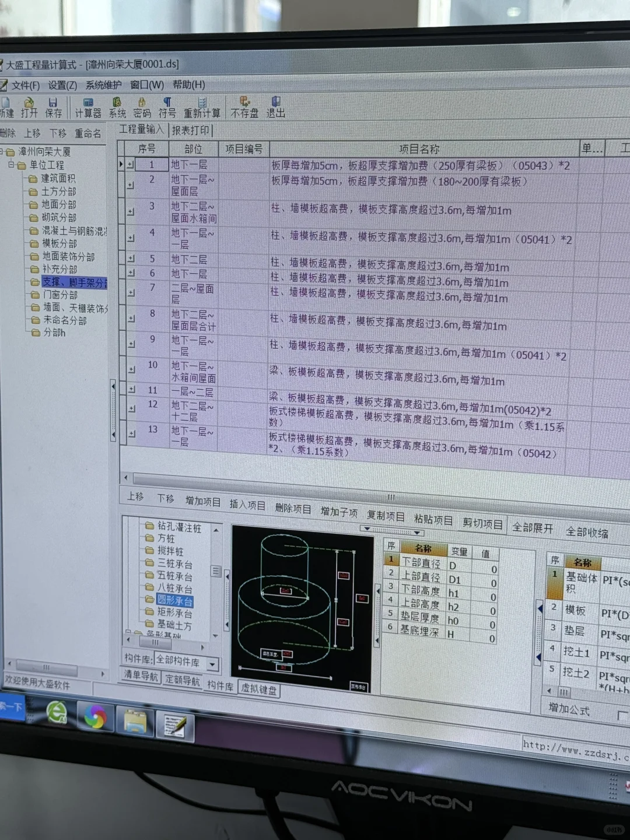Click the 新建 (New) toolbar icon
The image size is (630, 840).
click(x=6, y=107)
